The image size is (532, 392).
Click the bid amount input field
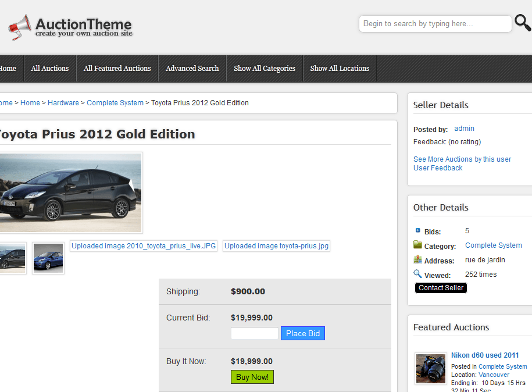(255, 333)
